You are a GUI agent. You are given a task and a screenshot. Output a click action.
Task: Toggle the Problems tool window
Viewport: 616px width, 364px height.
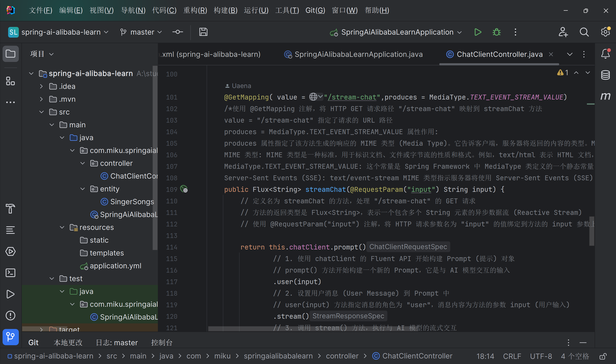10,316
